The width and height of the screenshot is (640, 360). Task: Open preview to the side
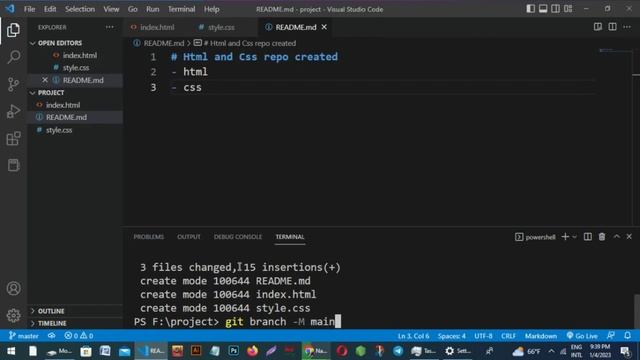[598, 27]
